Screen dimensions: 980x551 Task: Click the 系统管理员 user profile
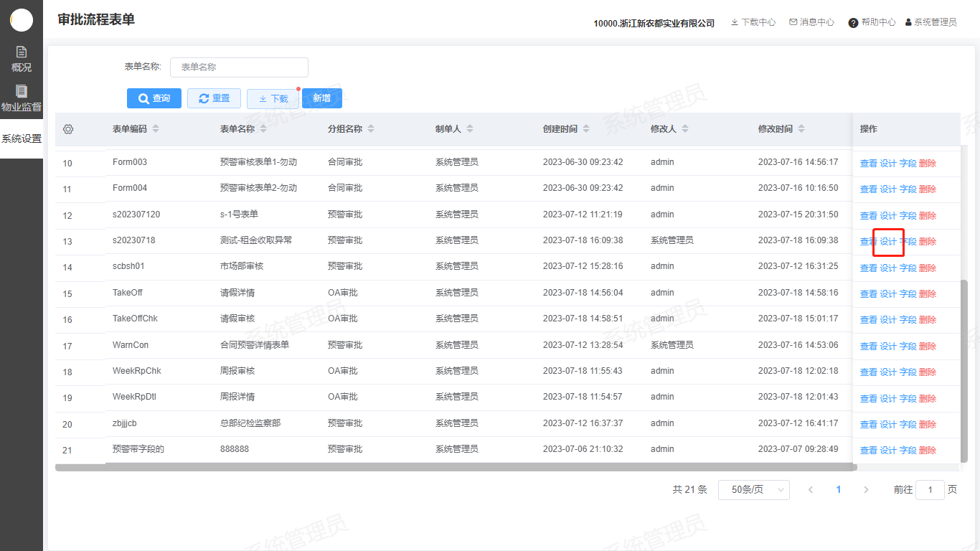click(x=930, y=22)
